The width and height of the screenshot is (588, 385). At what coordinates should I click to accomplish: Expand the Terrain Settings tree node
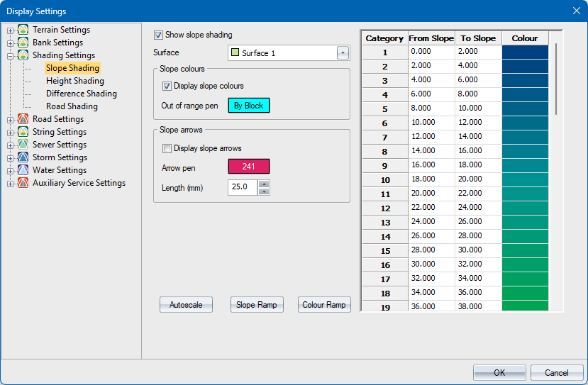point(11,30)
